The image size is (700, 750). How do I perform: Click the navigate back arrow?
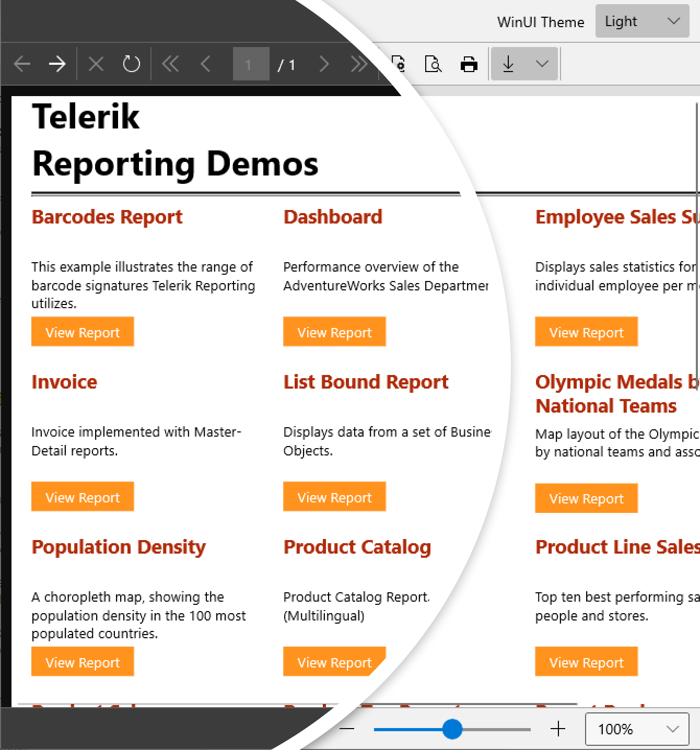[x=22, y=64]
